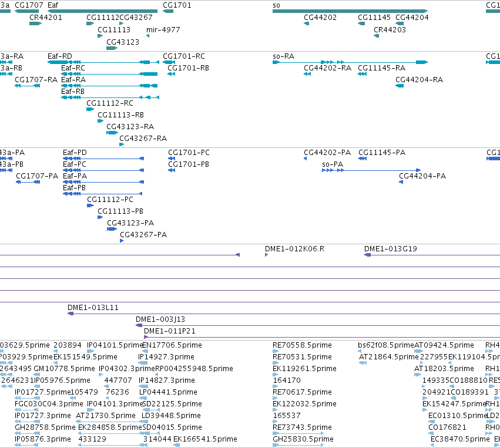
Task: Click the so-PA protein label
Action: pyautogui.click(x=333, y=164)
